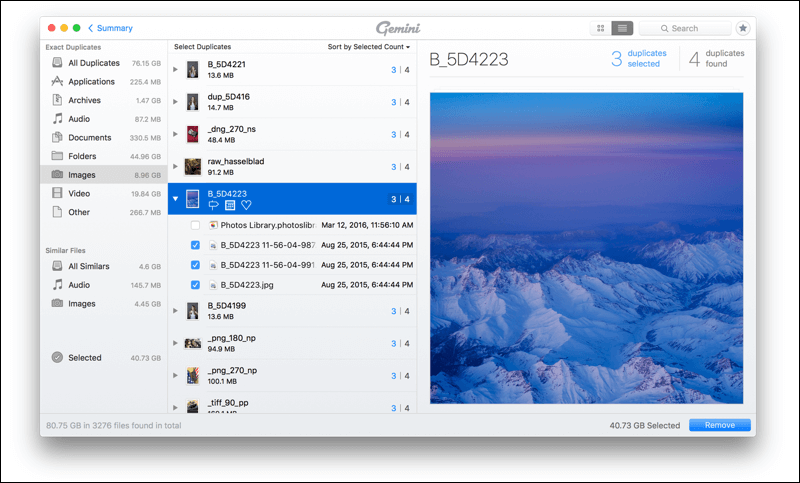Image resolution: width=800 pixels, height=483 pixels.
Task: Show Selected files list
Action: [x=104, y=358]
